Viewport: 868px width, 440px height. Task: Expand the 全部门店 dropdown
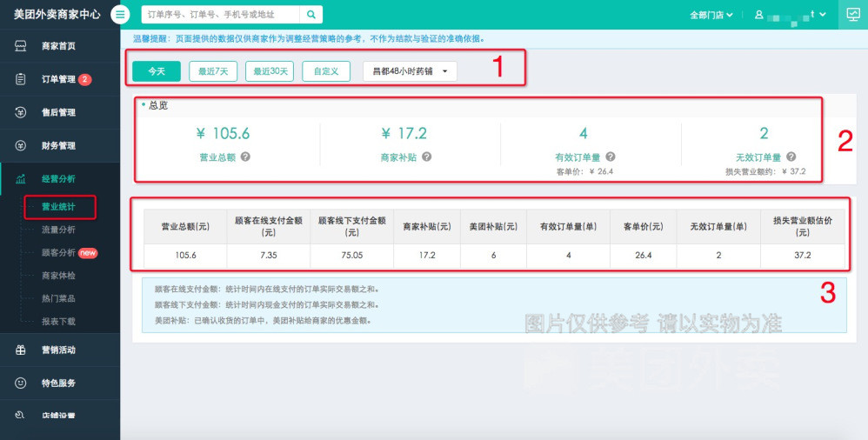point(711,15)
